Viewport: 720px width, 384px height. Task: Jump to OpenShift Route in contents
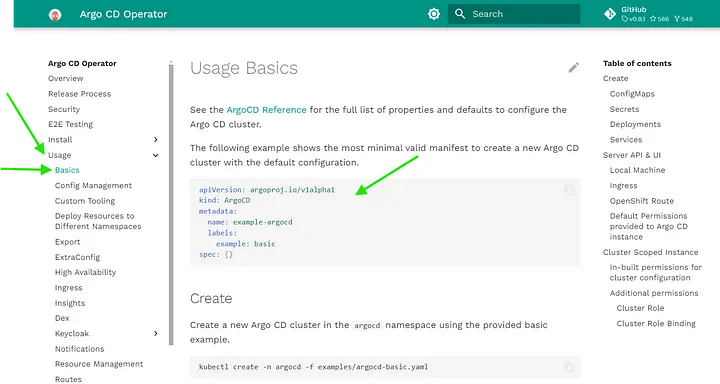tap(641, 201)
